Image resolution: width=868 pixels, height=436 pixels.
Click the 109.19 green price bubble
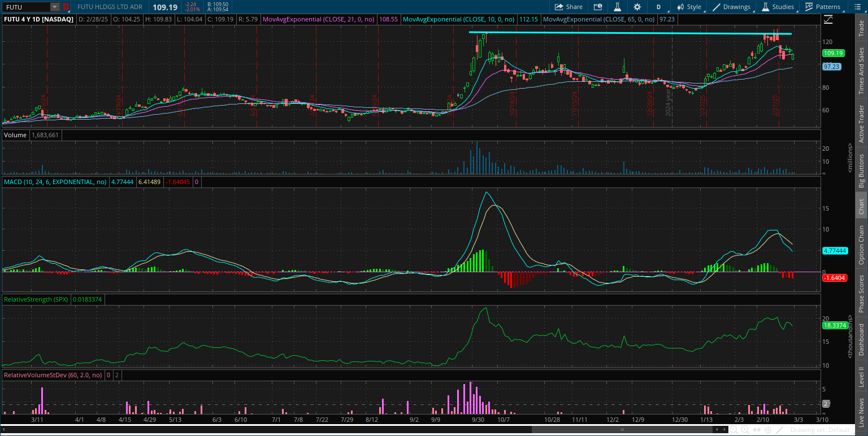point(832,53)
